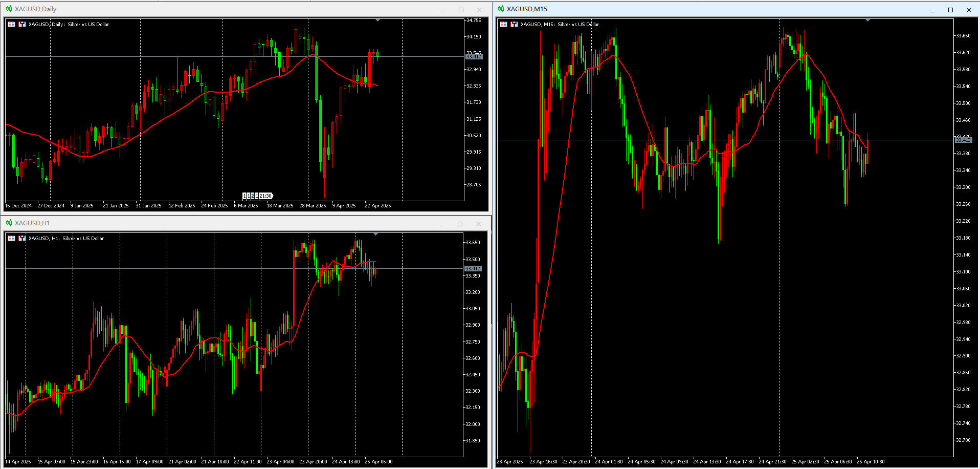Click the chart shift triangle in M15 chart
The width and height of the screenshot is (980, 469).
click(867, 20)
